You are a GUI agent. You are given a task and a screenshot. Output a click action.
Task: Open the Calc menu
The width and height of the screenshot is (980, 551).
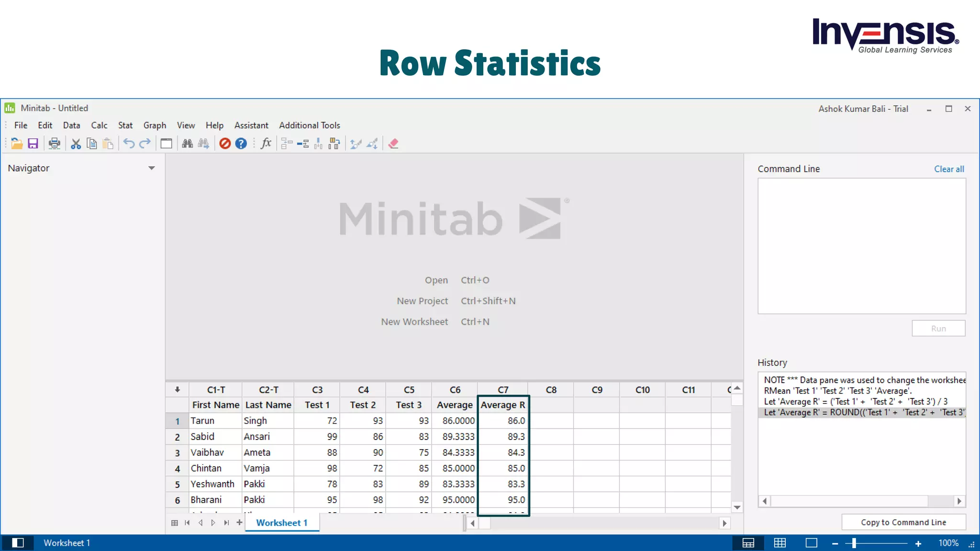click(x=99, y=125)
